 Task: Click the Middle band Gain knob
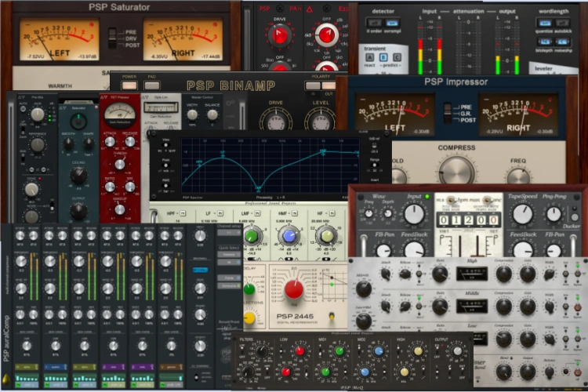coord(528,307)
